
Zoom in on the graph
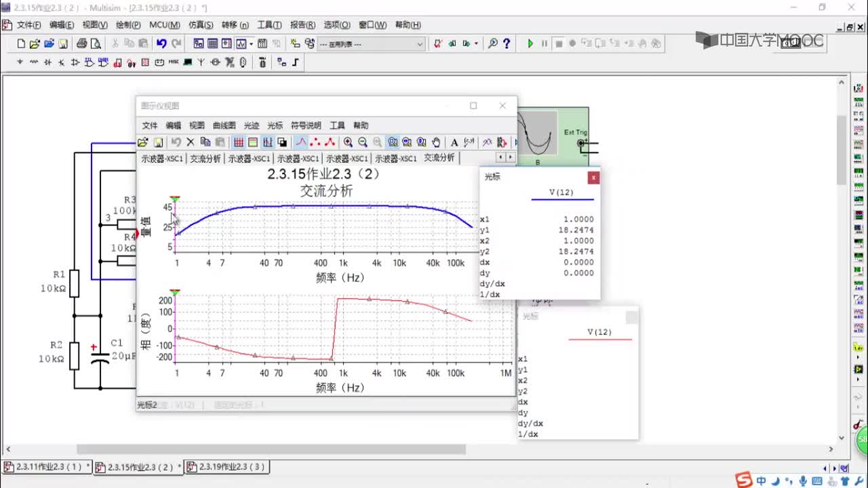tap(348, 142)
